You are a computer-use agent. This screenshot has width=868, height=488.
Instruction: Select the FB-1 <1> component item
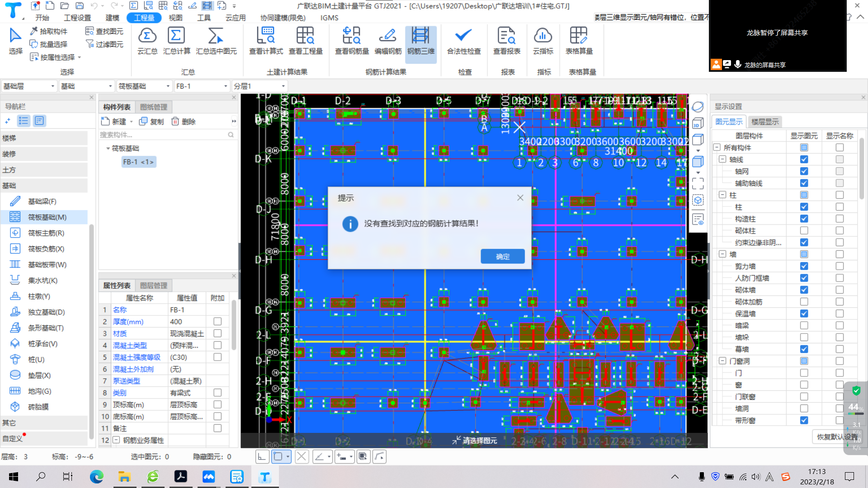[138, 162]
